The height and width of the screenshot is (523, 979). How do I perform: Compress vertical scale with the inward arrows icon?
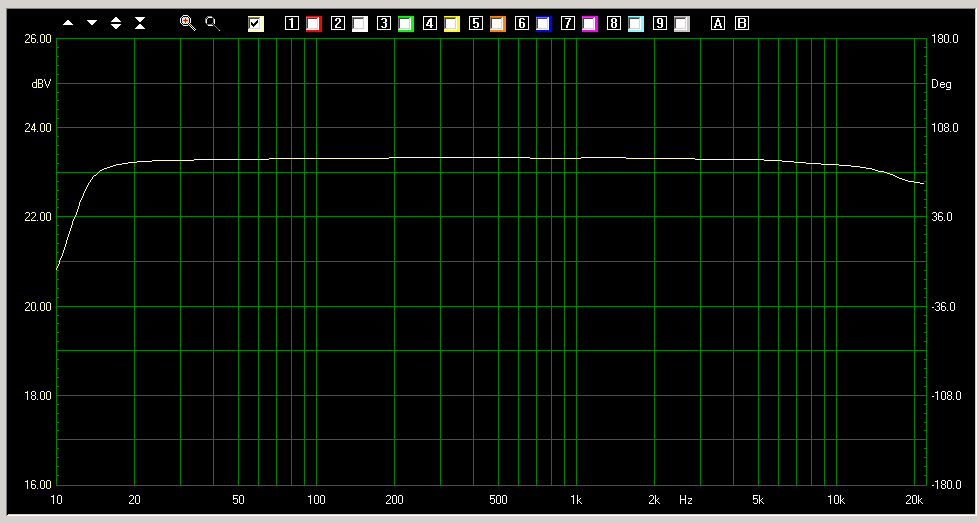click(140, 23)
